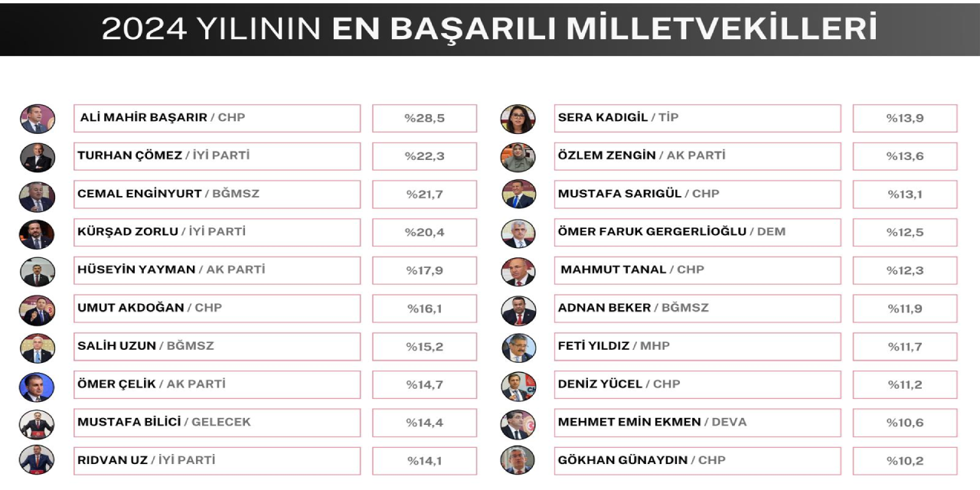
Task: Click the Deniz Yücel / CHP name box
Action: (x=697, y=384)
